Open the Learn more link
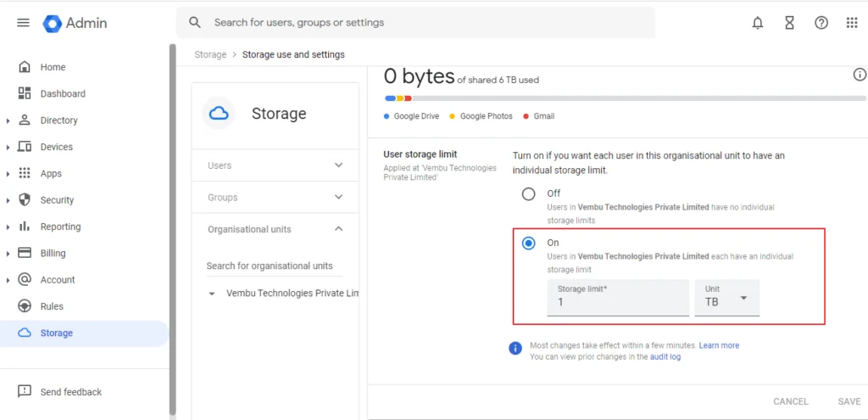The image size is (868, 420). (719, 345)
